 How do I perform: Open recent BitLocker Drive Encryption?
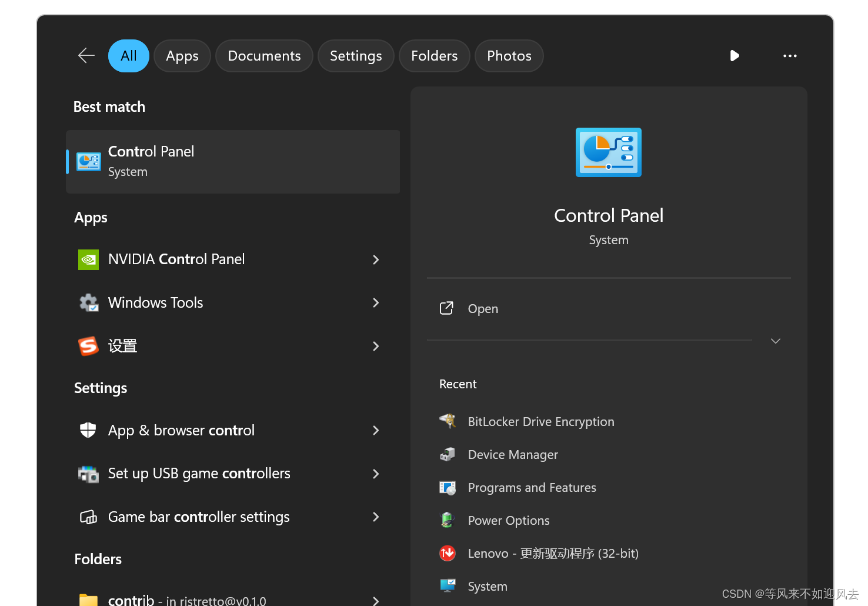[540, 422]
